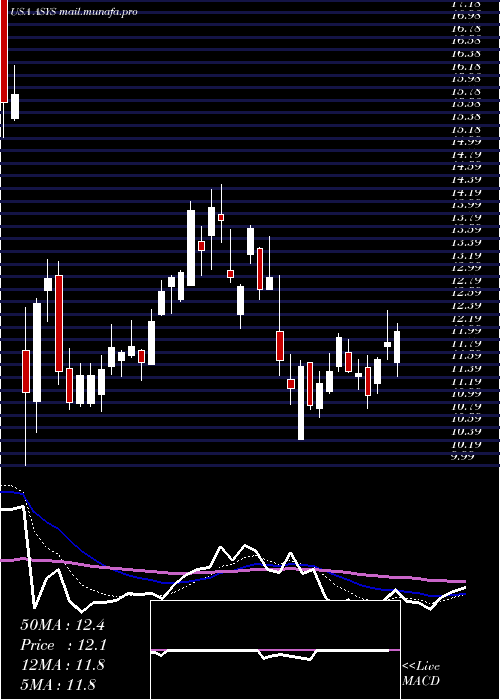Click the Price : 12.1 value

pos(62,645)
